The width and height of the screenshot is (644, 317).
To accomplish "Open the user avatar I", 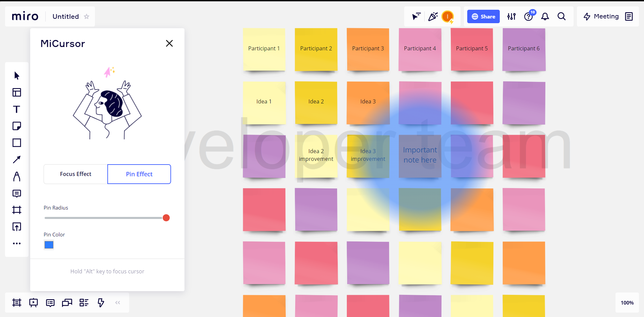I will coord(447,16).
